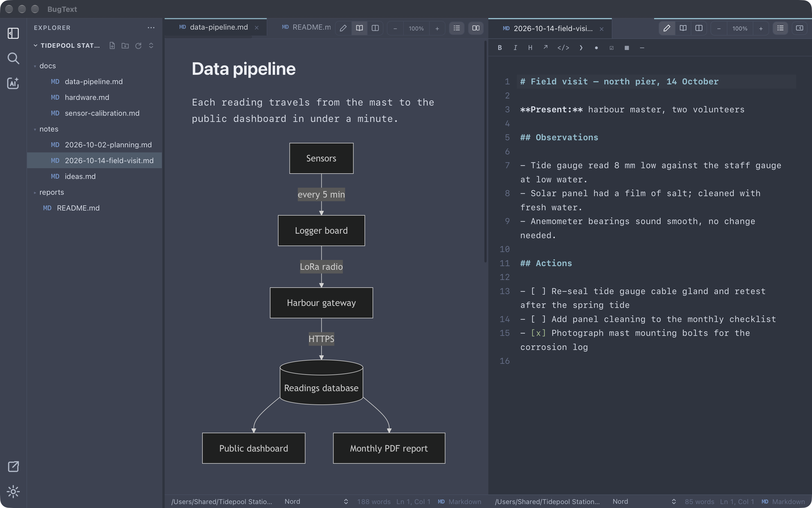
Task: Zoom in the data-pipeline pane with plus
Action: click(x=437, y=29)
